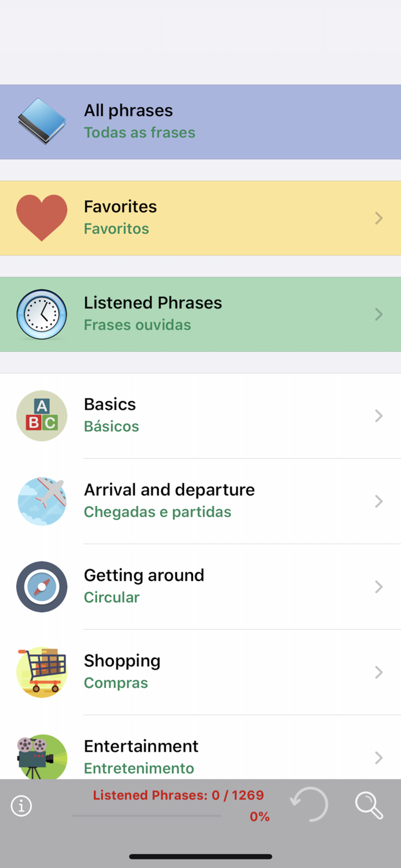
Task: Tap the ABC blocks icon next to Basics
Action: 42,415
